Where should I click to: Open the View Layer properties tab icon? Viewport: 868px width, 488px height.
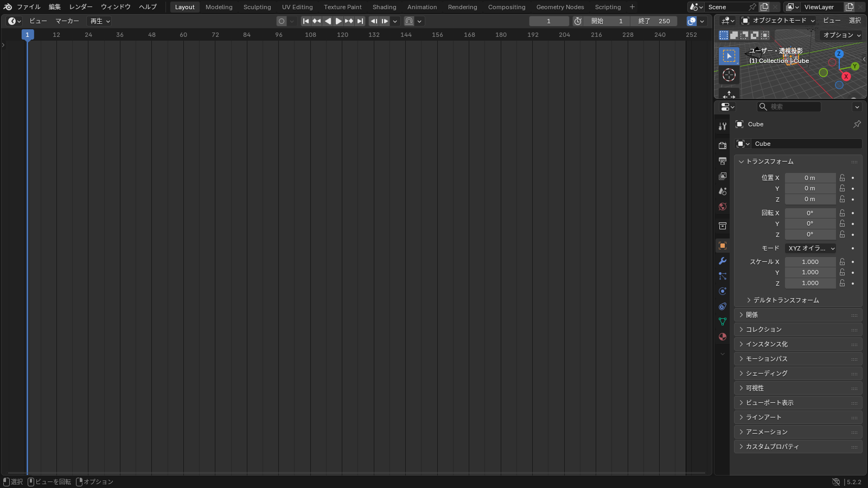point(723,176)
